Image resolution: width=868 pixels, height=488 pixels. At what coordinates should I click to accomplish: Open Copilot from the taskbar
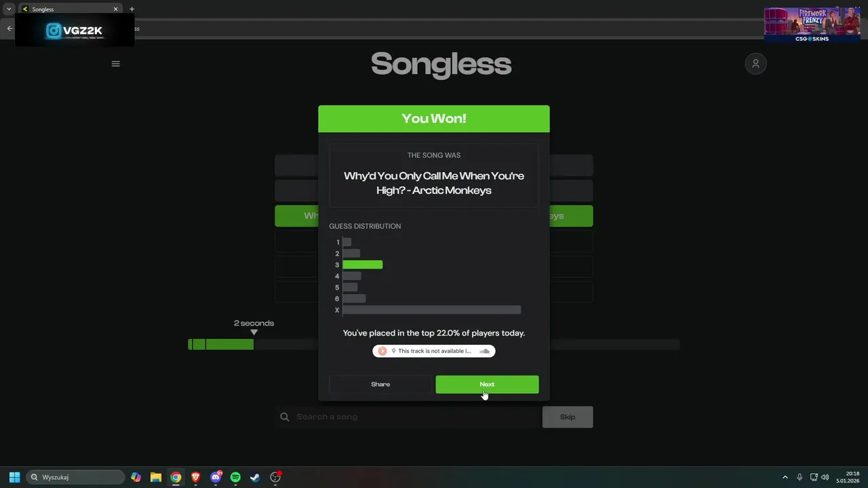[136, 477]
